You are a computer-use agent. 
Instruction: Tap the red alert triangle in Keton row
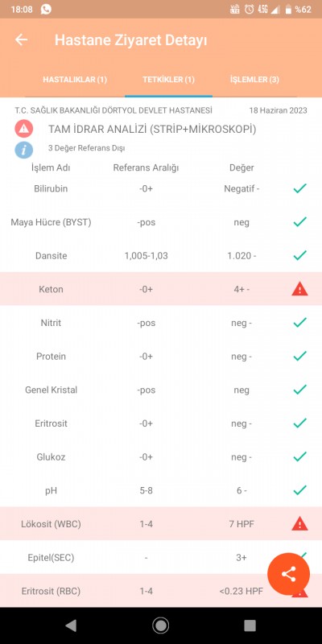pyautogui.click(x=299, y=290)
